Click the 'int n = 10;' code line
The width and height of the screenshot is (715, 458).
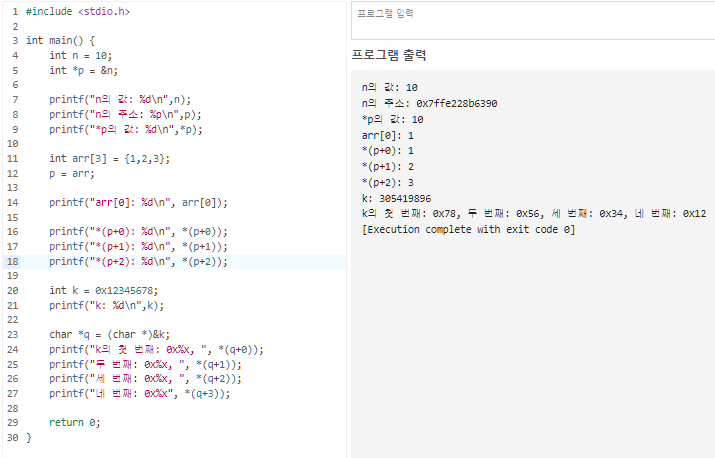(81, 56)
